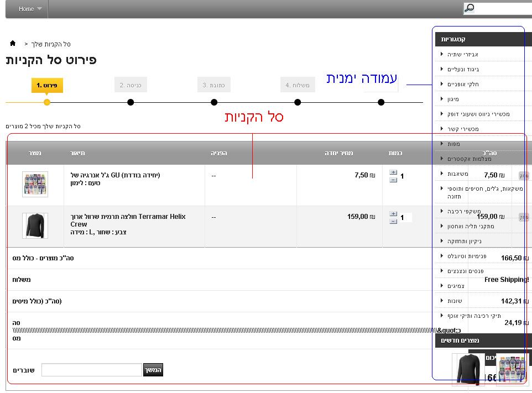The image size is (532, 393).
Task: Click the מחיר יחידה column header
Action: click(x=338, y=153)
